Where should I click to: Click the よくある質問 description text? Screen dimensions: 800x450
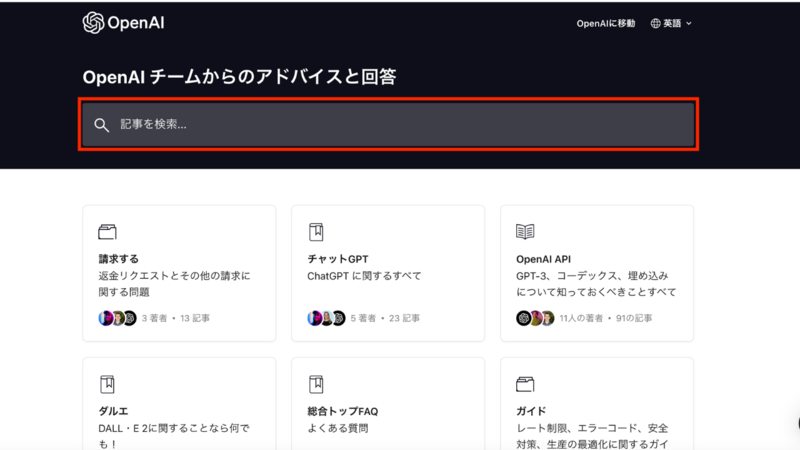(x=338, y=429)
